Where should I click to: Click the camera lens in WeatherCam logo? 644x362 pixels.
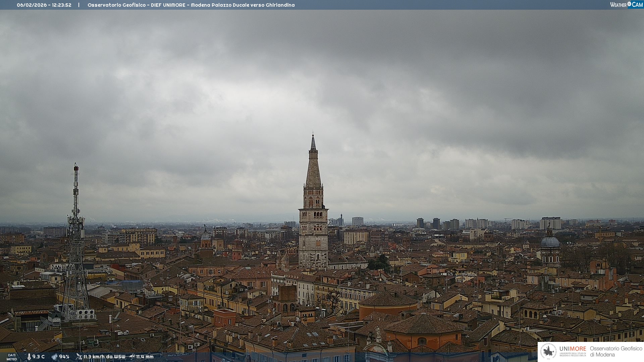[x=629, y=4]
